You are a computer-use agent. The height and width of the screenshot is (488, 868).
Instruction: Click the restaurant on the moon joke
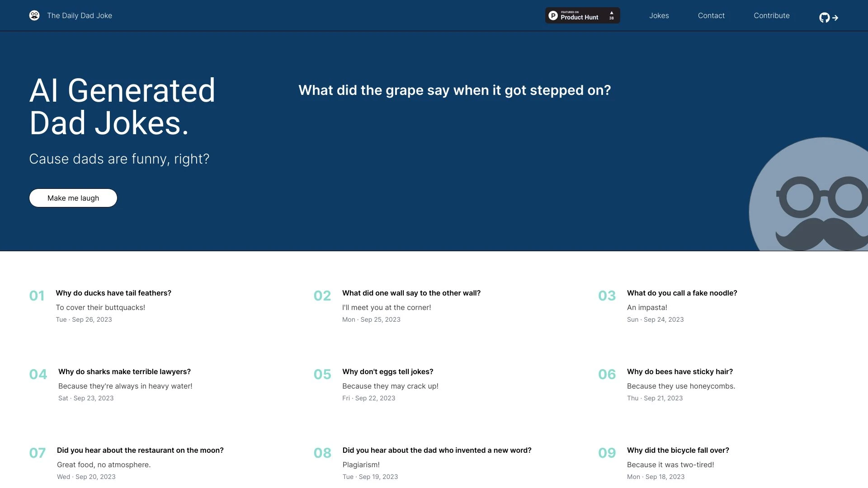tap(140, 450)
